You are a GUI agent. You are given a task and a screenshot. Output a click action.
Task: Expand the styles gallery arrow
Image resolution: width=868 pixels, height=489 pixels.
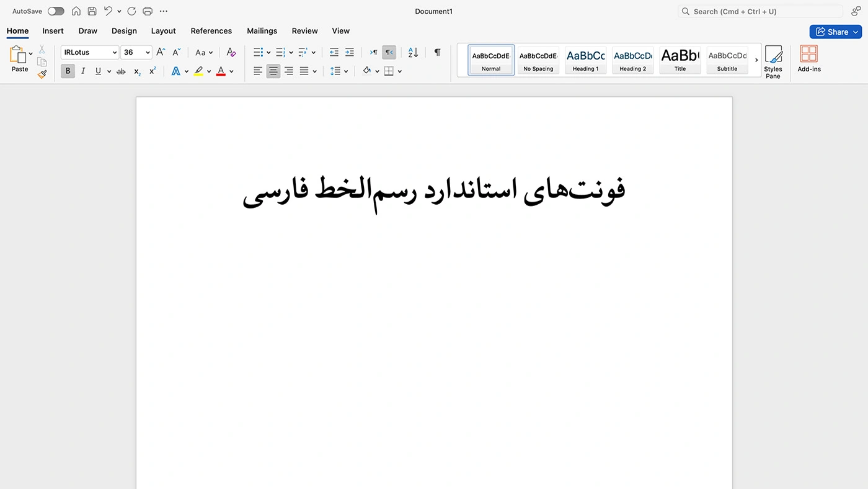[x=756, y=60]
